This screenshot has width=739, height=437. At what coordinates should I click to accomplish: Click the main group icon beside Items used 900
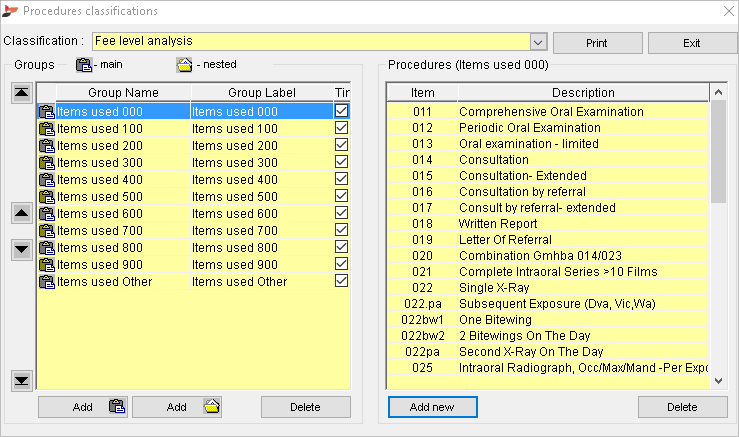pyautogui.click(x=47, y=264)
